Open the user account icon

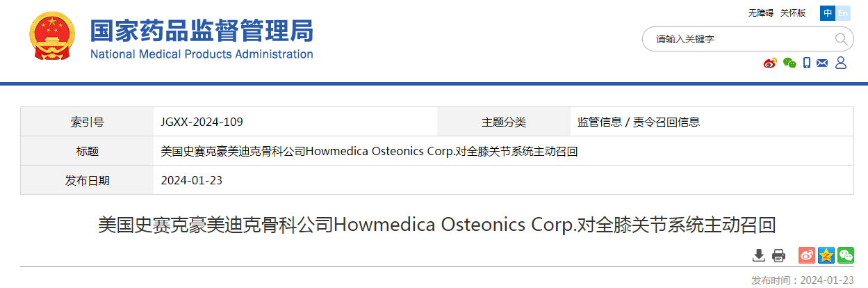pyautogui.click(x=840, y=63)
